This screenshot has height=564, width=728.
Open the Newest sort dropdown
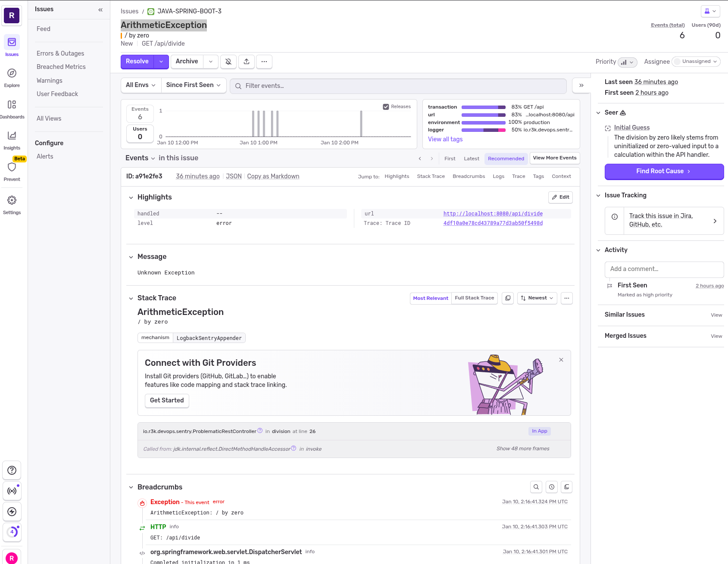pyautogui.click(x=537, y=298)
